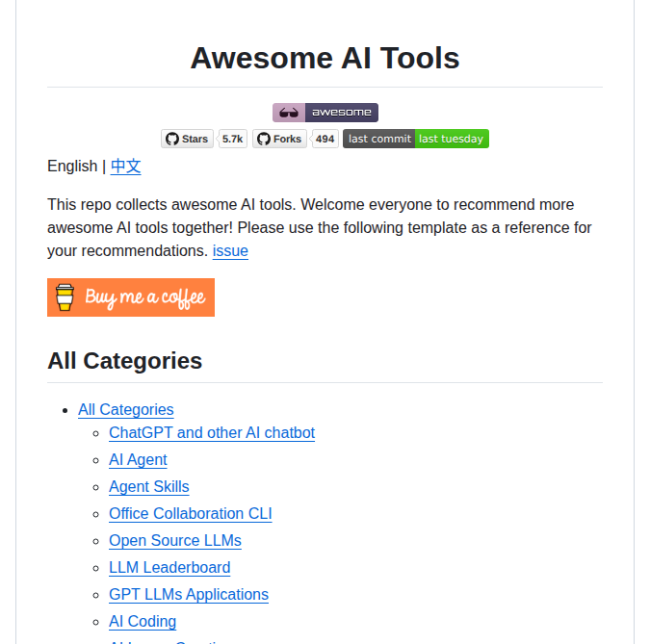This screenshot has height=644, width=650.
Task: Jump to the AI Agent section
Action: [x=138, y=459]
